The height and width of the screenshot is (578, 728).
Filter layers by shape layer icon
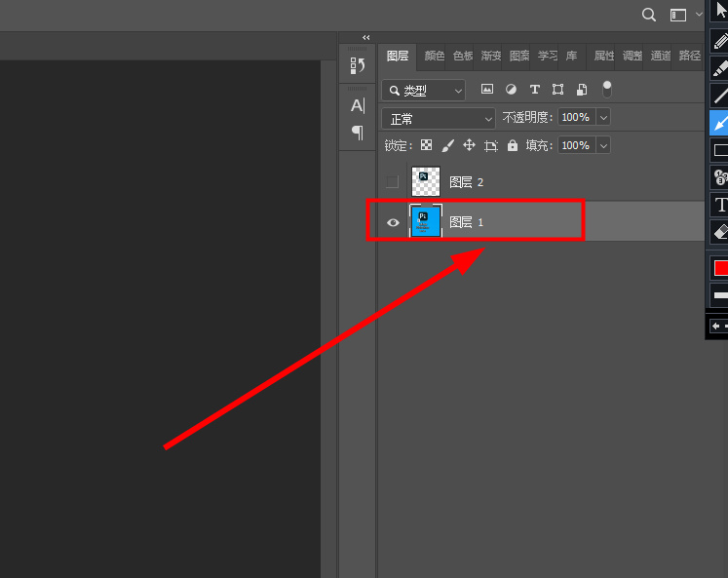click(557, 90)
